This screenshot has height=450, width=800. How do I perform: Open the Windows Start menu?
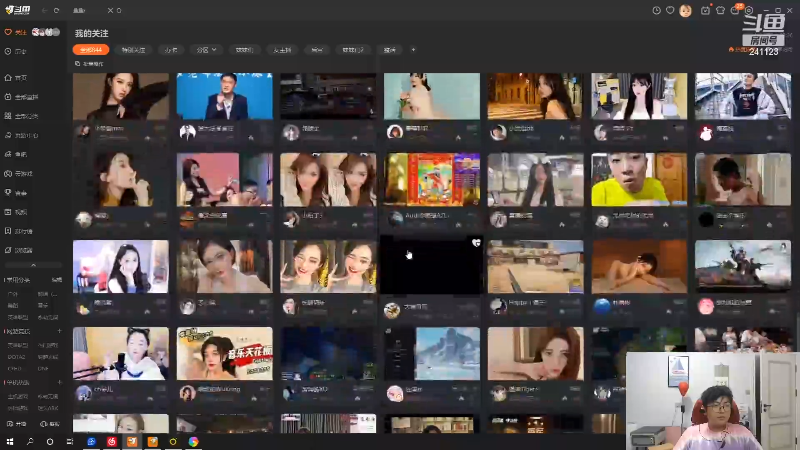pyautogui.click(x=10, y=442)
